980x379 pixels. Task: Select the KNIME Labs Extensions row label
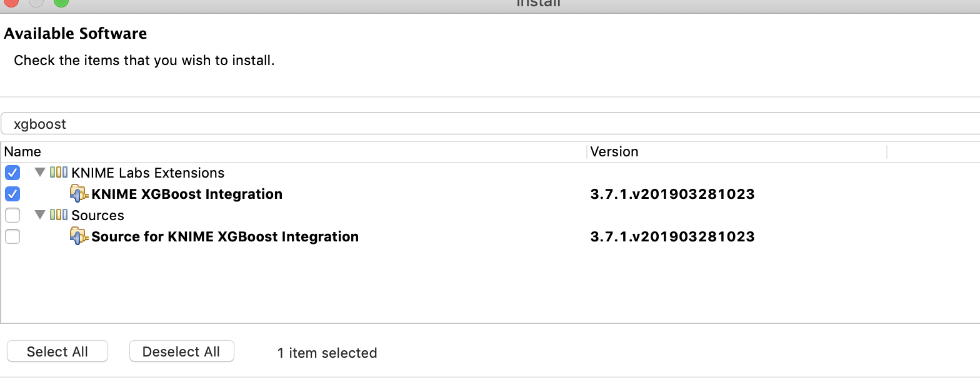(x=148, y=173)
